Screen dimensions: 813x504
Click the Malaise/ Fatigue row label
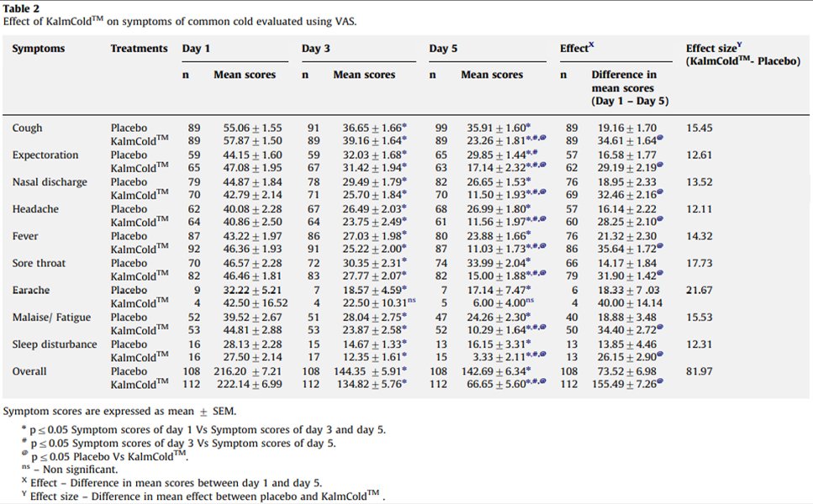point(51,317)
